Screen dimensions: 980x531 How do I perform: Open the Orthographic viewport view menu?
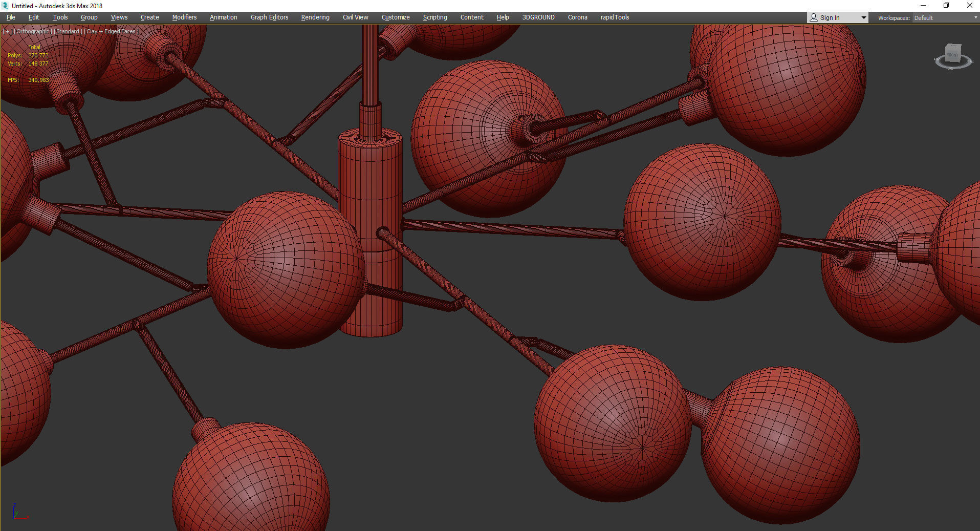point(33,31)
